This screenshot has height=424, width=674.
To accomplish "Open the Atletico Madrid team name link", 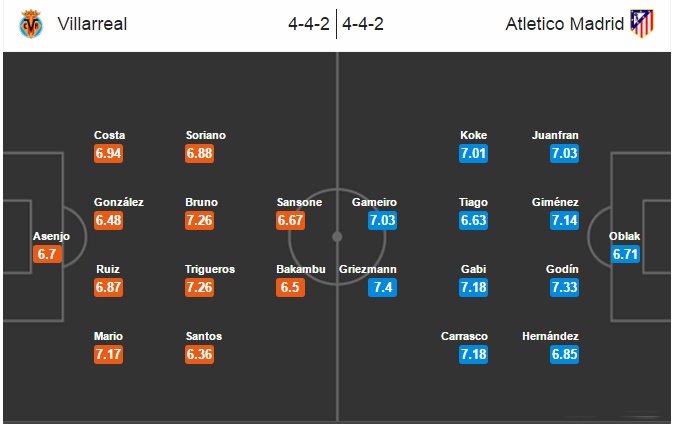I will [x=564, y=24].
